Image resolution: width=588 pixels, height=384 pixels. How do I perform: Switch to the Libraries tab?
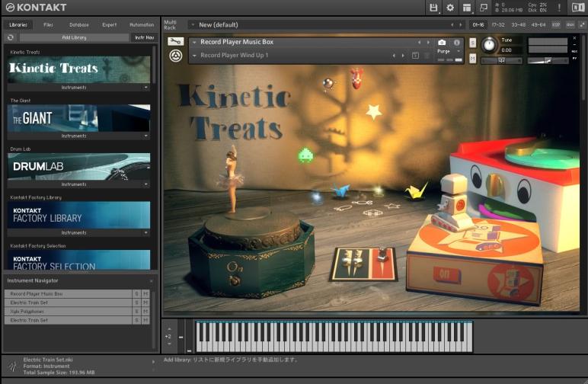point(18,24)
